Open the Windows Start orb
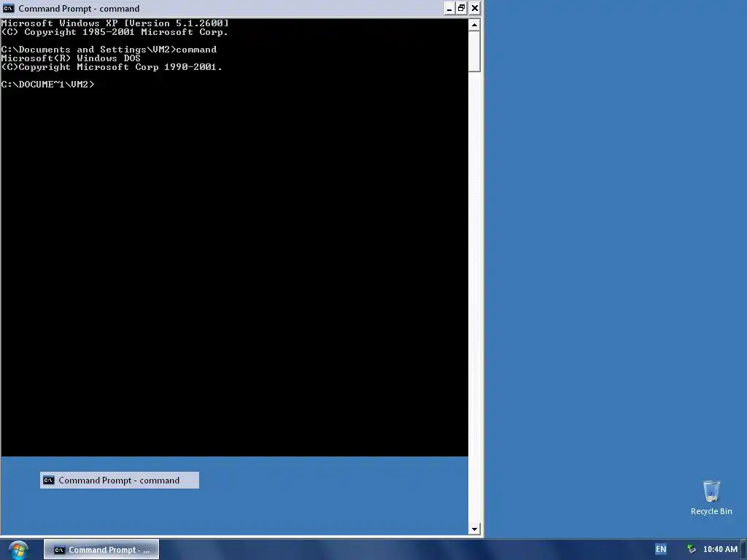 [18, 550]
